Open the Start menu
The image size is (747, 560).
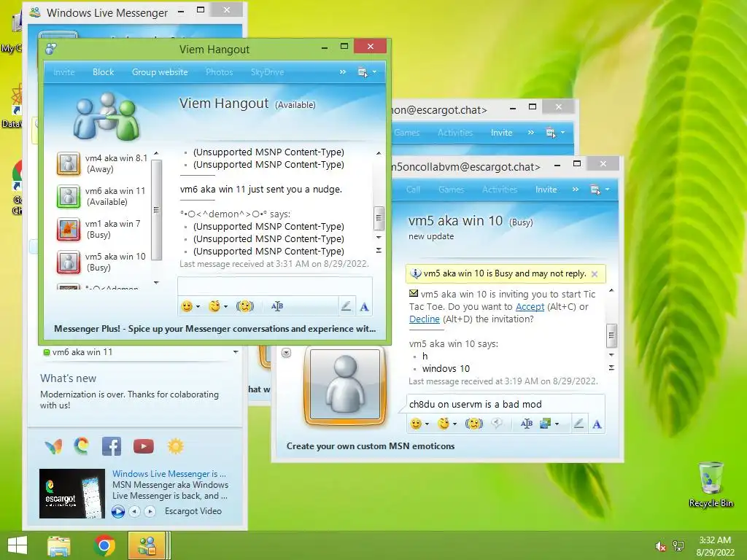tap(18, 545)
